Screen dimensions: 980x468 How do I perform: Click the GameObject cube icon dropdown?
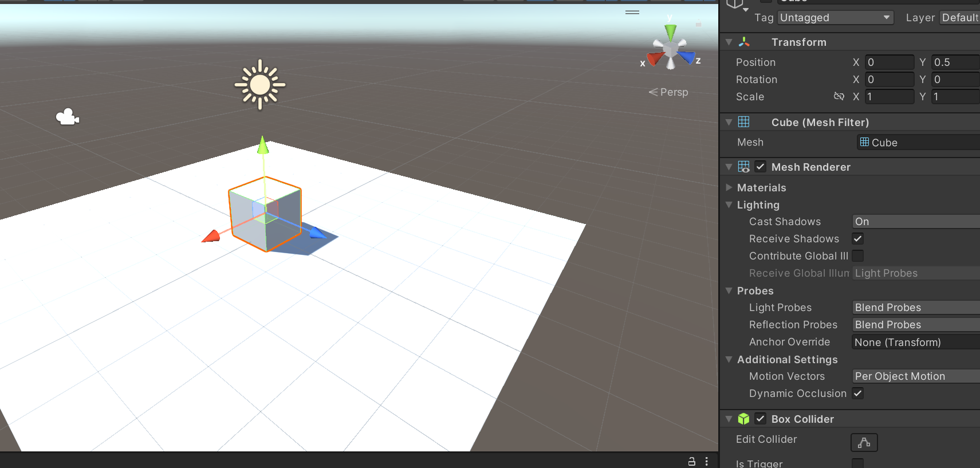tap(737, 5)
